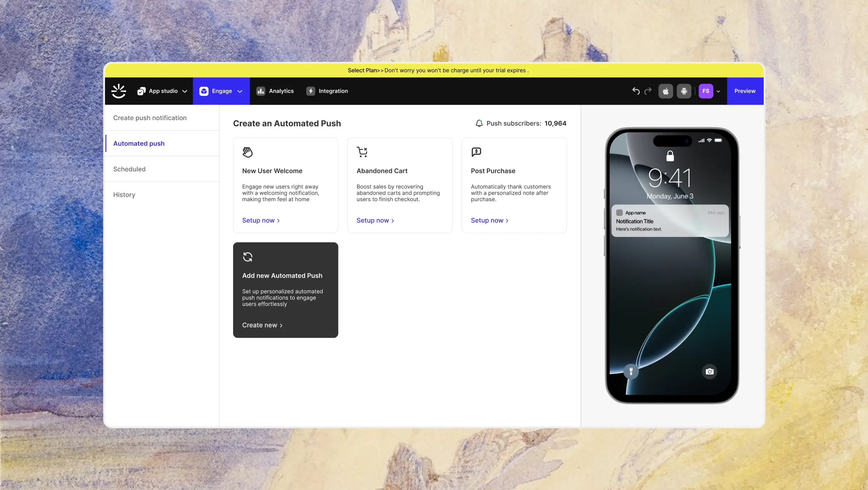Switch to the Android platform preview

coord(684,91)
